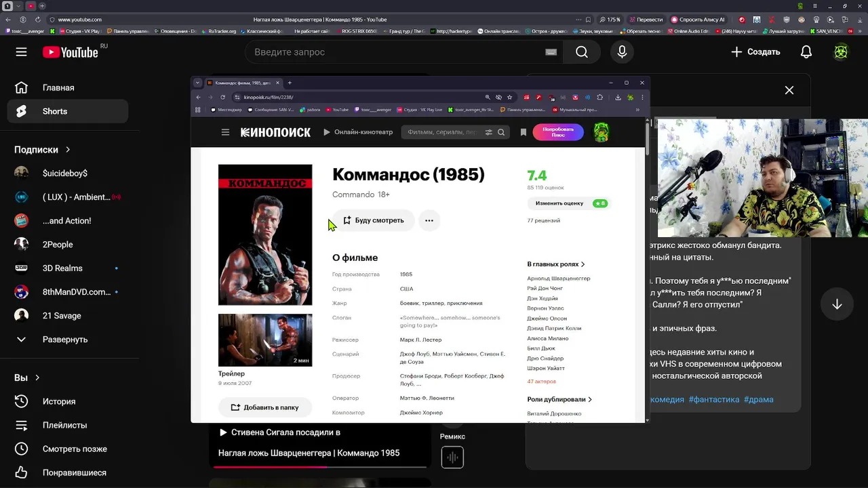Open Онлайн-кинотеатр on Kinopoisk
Screen dimensions: 868x488
(x=358, y=132)
